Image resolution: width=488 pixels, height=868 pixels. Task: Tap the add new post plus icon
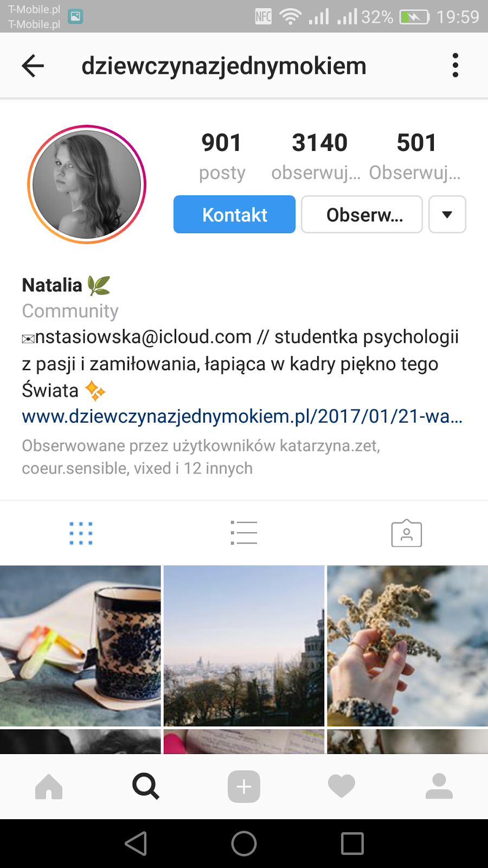(244, 787)
